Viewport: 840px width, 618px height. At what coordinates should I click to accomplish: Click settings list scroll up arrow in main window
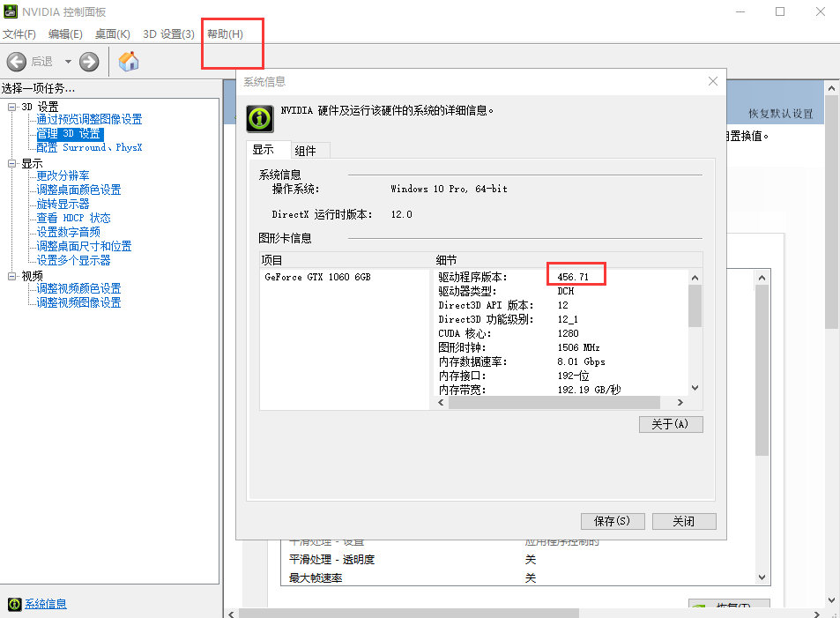coord(762,278)
